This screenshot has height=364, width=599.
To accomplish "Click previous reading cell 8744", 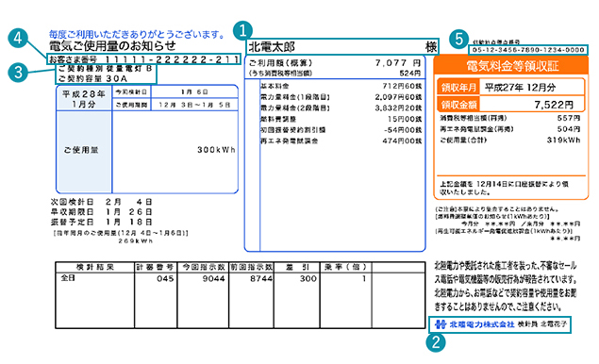I will (261, 279).
